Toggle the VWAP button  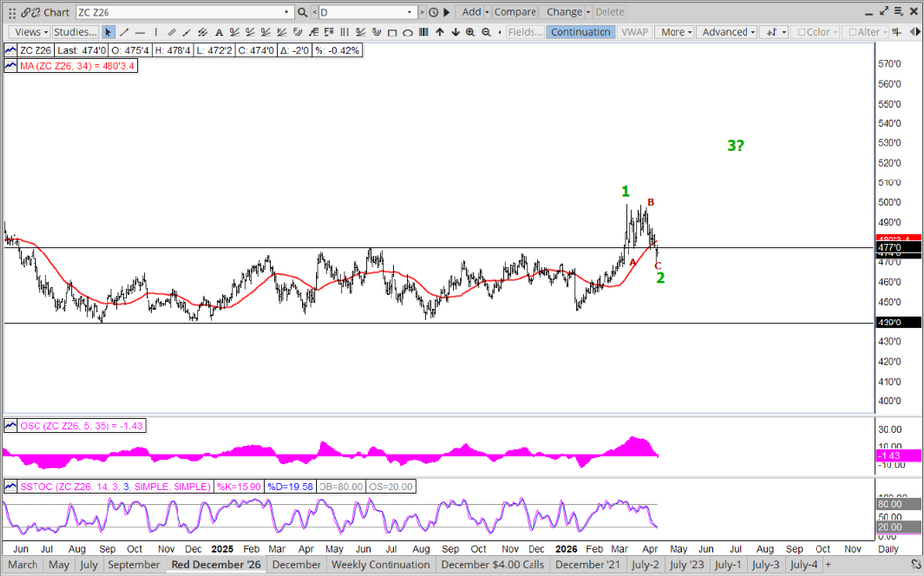(635, 32)
